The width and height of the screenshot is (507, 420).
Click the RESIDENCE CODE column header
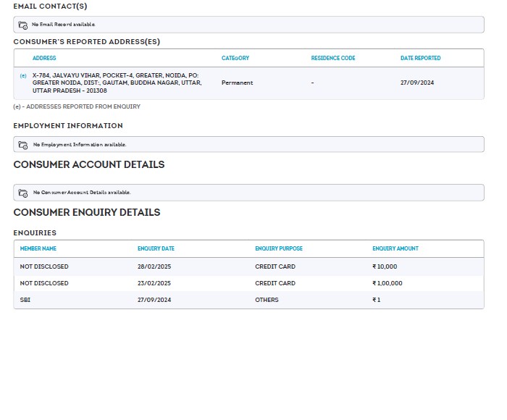[x=333, y=58]
